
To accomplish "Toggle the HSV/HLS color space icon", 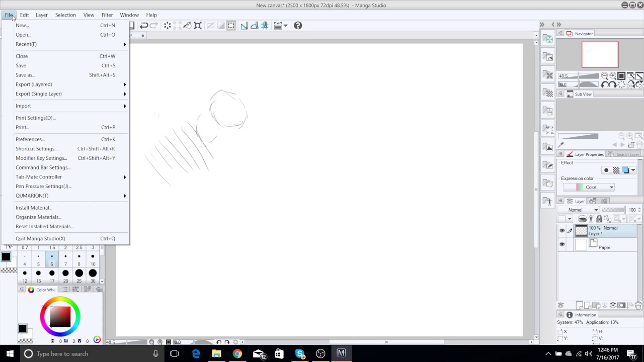I will 97,340.
